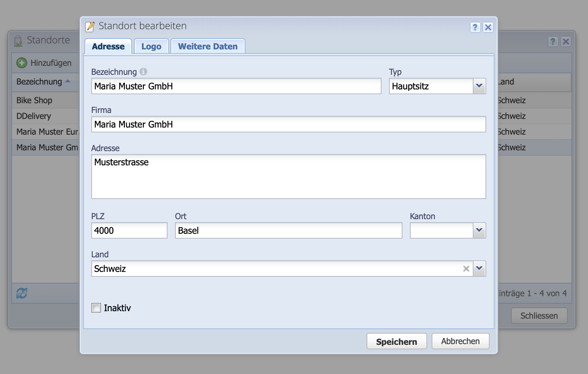Open the Weitere Daten tab
The height and width of the screenshot is (374, 588).
(208, 46)
